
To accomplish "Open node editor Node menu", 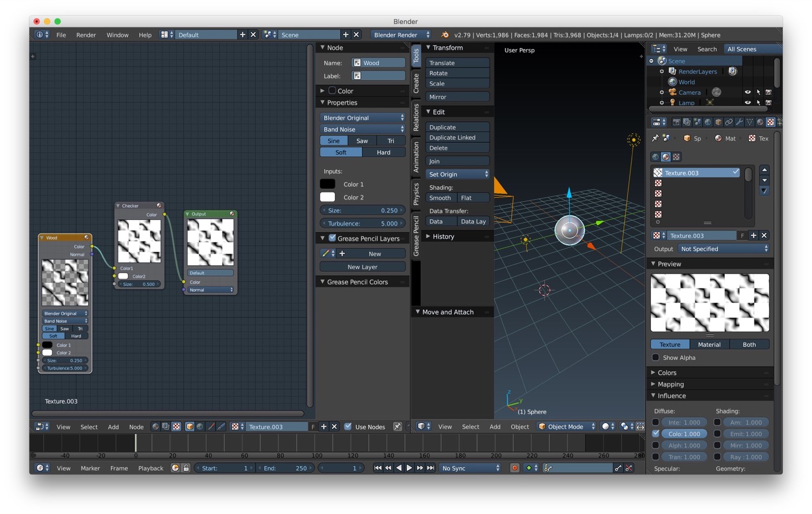I will 136,427.
